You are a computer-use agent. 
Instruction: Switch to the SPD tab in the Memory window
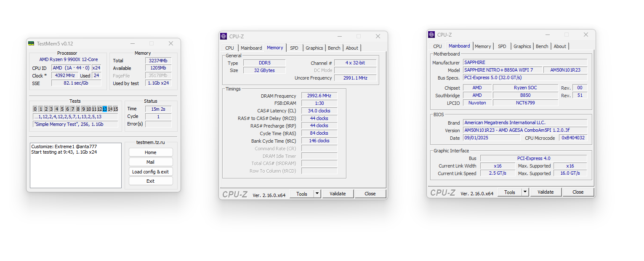(294, 48)
